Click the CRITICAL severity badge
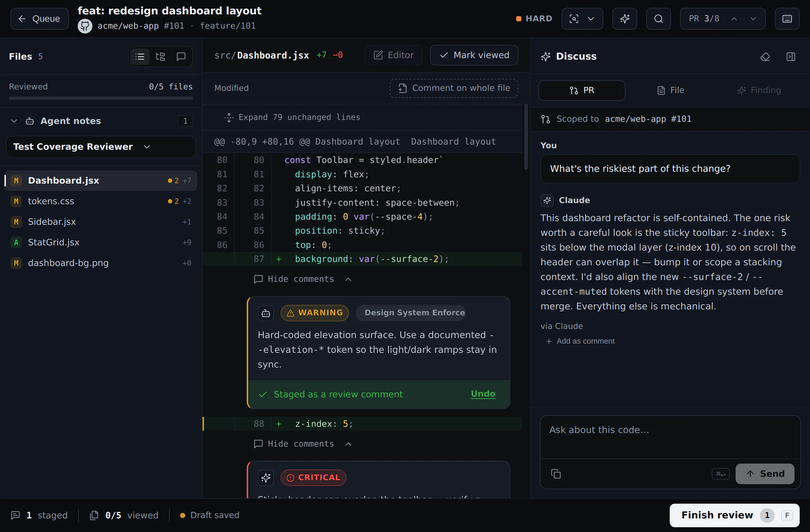This screenshot has height=532, width=810. [x=313, y=478]
